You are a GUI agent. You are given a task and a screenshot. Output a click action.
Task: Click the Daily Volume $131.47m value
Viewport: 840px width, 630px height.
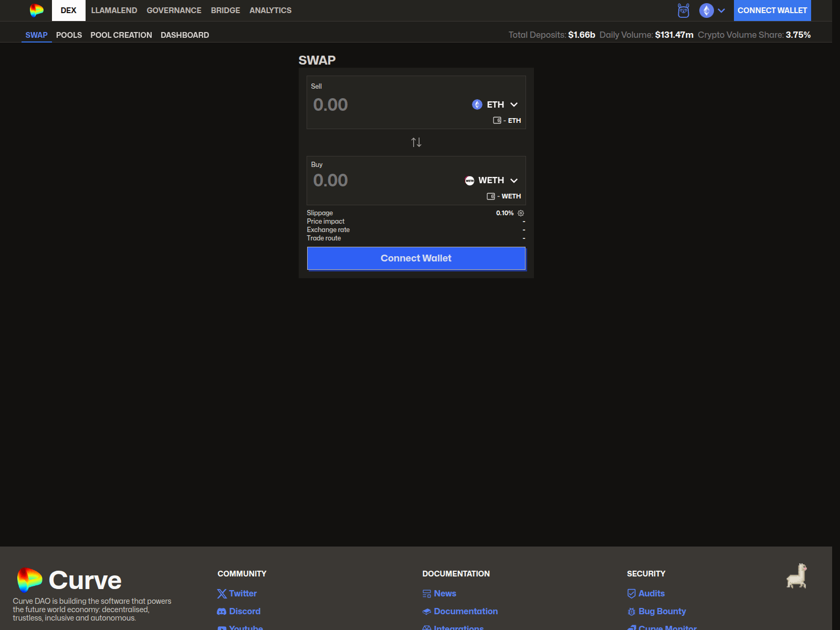click(674, 35)
